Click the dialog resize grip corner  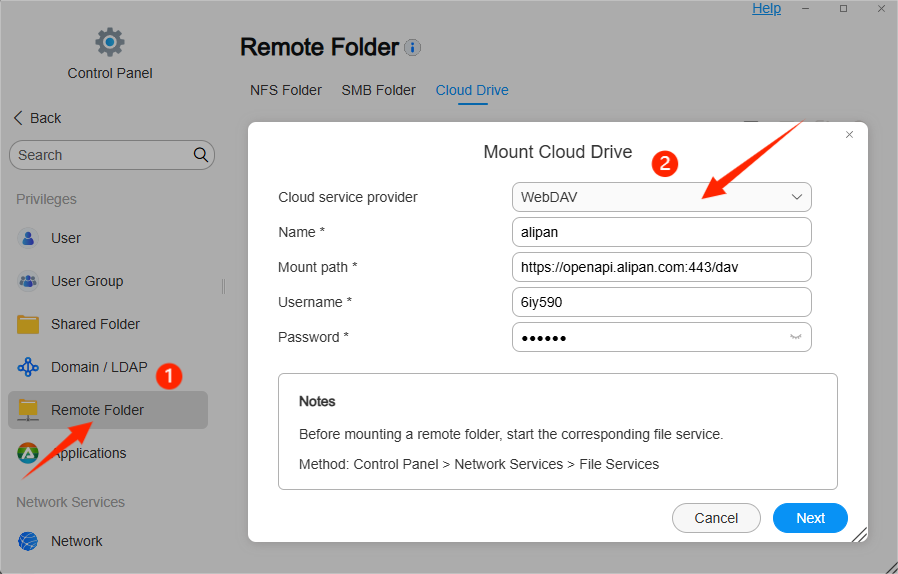(x=859, y=534)
